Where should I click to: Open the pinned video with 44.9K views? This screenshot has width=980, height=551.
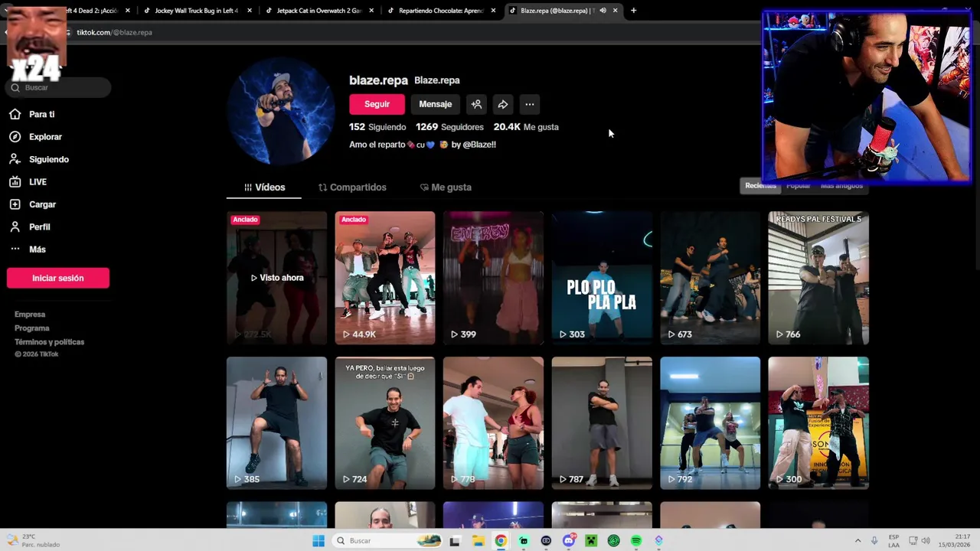coord(384,278)
